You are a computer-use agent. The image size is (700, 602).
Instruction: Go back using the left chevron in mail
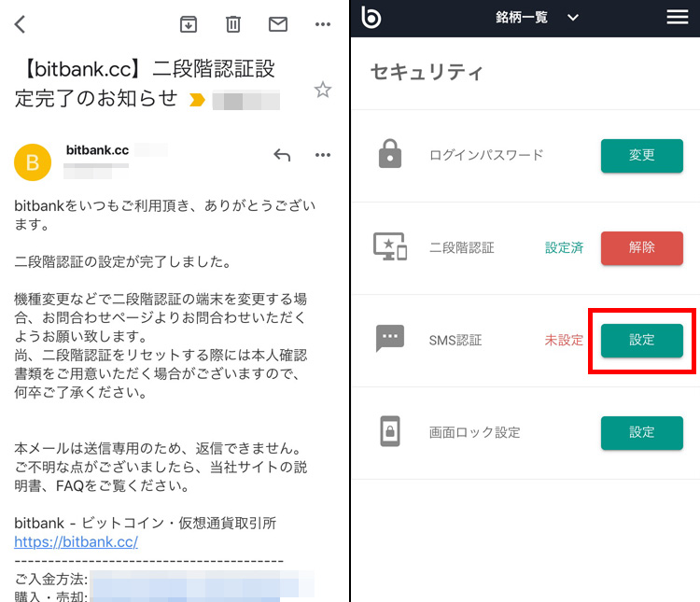(x=20, y=24)
